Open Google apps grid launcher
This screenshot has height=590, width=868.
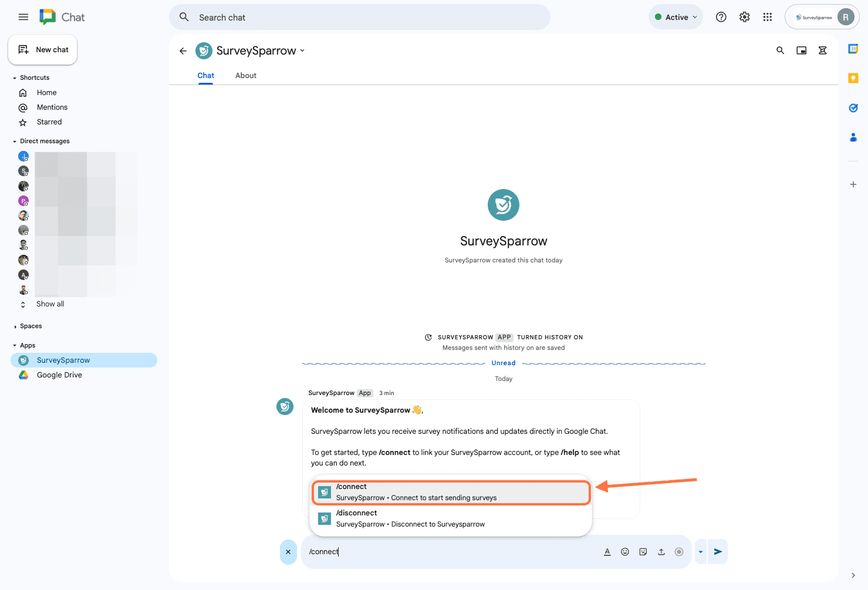768,17
